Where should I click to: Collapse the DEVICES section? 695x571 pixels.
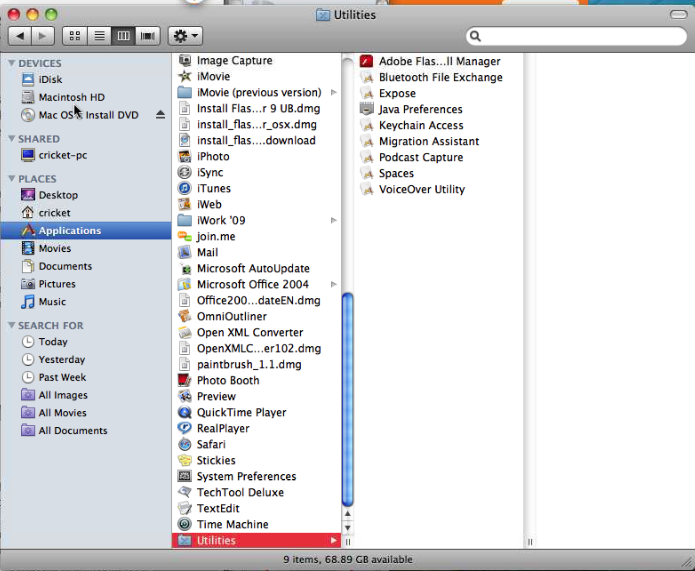(x=12, y=63)
